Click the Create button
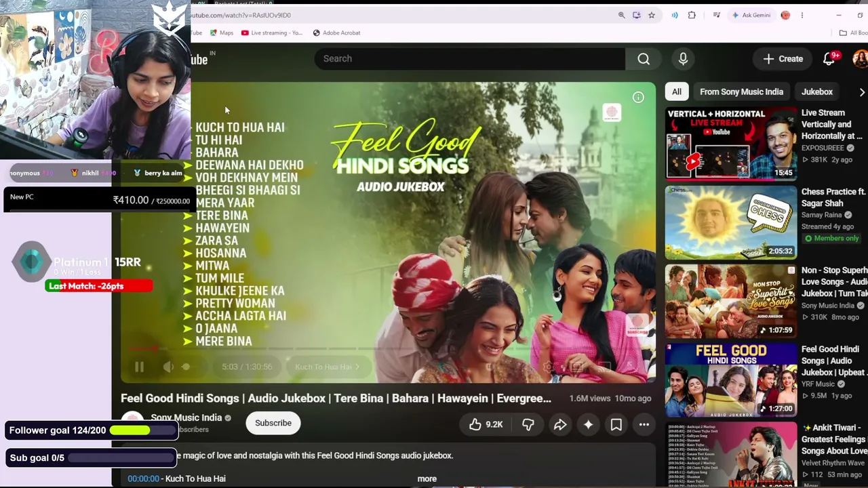This screenshot has height=488, width=868. 783,59
